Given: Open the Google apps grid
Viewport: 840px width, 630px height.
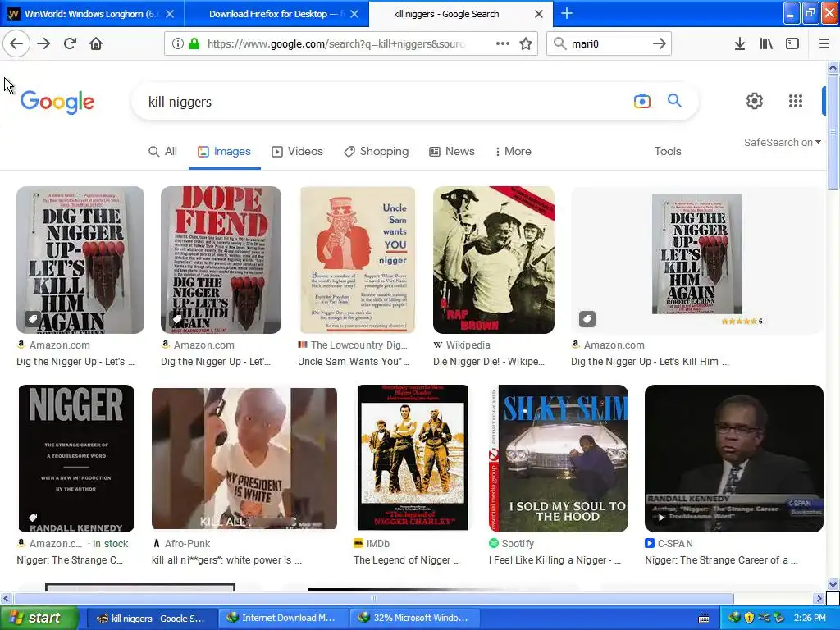Looking at the screenshot, I should pyautogui.click(x=796, y=101).
